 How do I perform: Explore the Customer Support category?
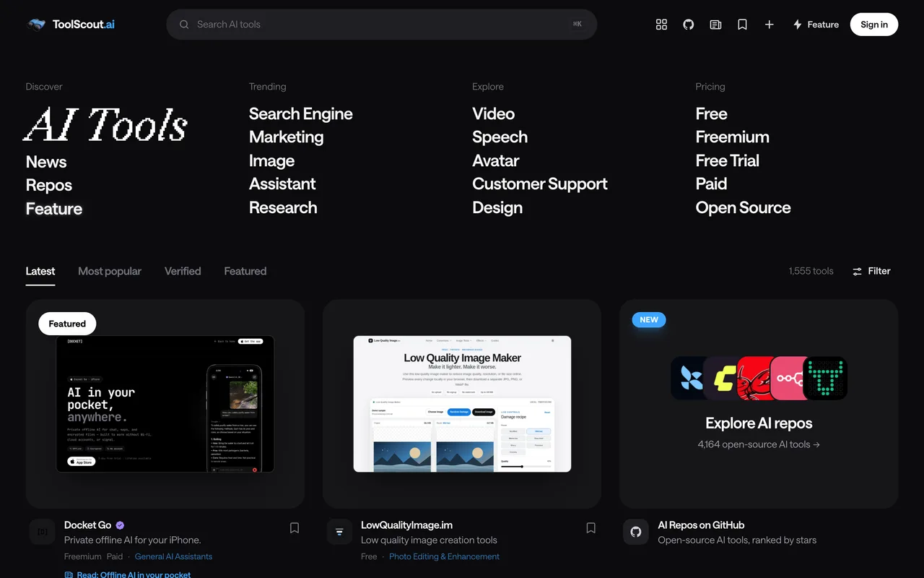[x=540, y=184]
